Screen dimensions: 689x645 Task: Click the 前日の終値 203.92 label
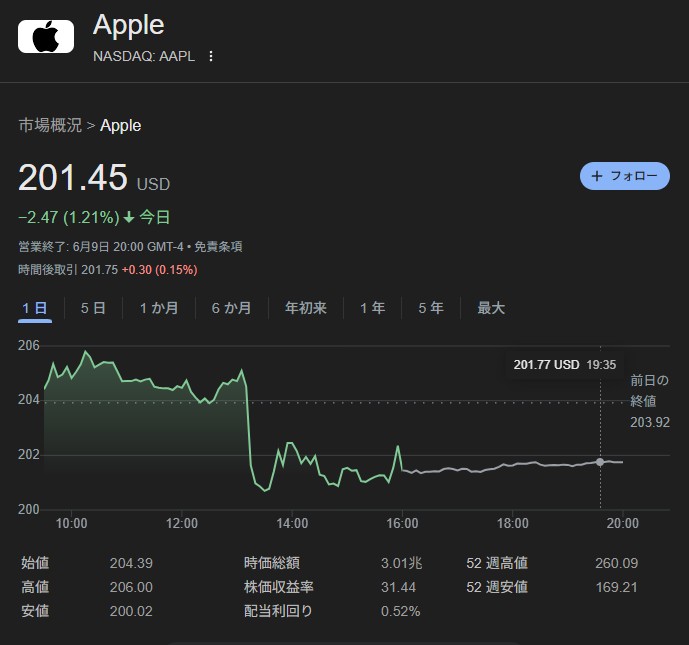650,401
